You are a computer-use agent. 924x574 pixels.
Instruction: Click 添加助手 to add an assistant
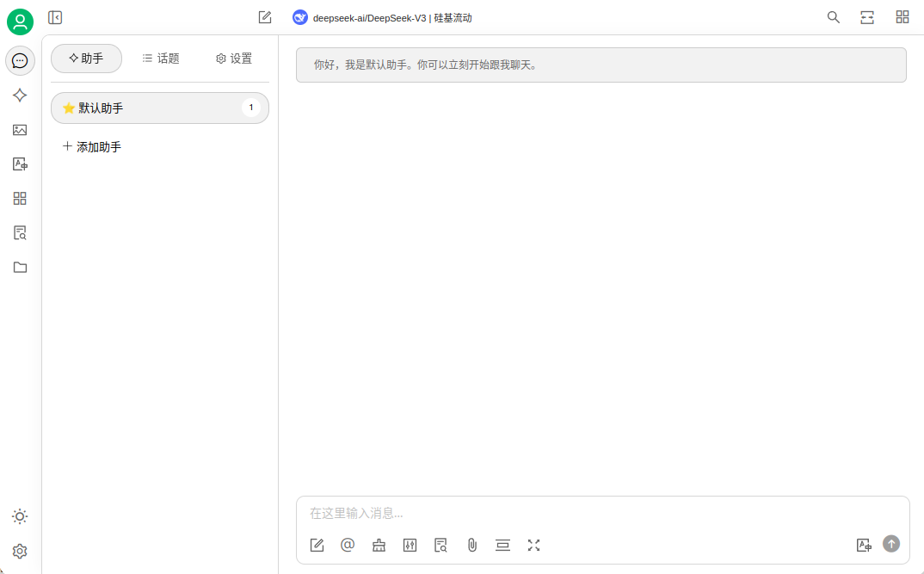point(92,147)
